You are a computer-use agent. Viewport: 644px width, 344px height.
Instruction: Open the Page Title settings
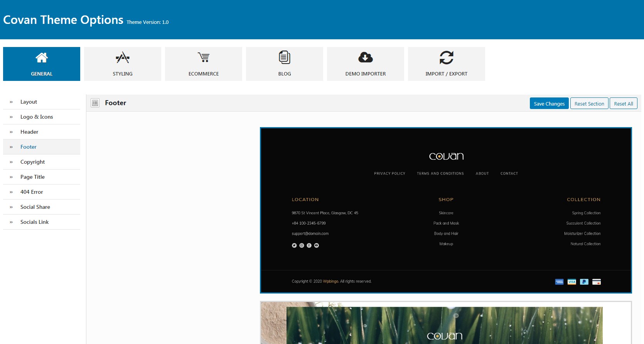click(32, 177)
